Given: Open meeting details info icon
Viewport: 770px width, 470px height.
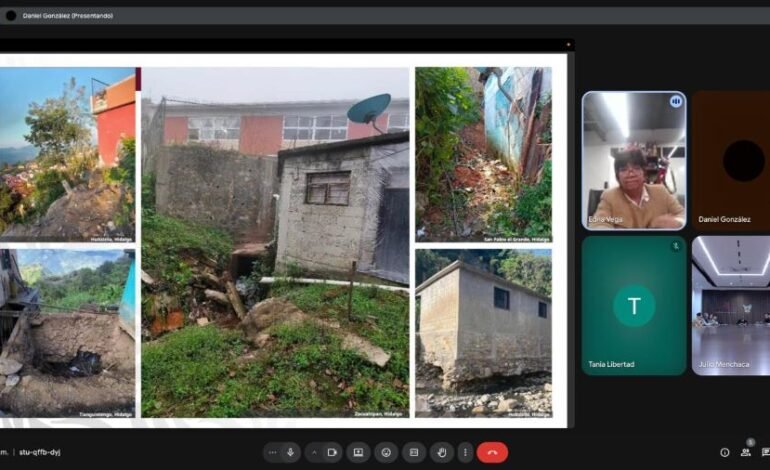Looking at the screenshot, I should click(x=725, y=453).
